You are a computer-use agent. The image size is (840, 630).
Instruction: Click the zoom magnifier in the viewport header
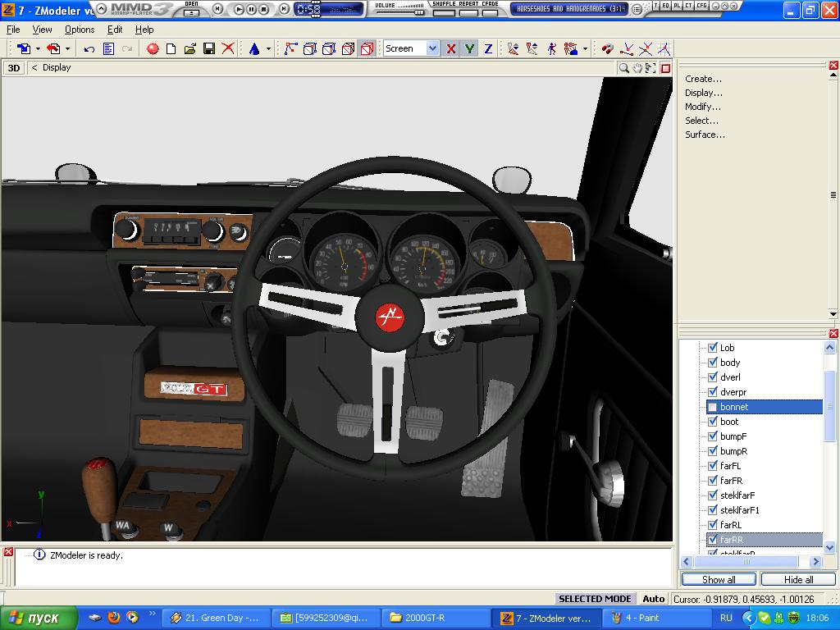point(624,68)
